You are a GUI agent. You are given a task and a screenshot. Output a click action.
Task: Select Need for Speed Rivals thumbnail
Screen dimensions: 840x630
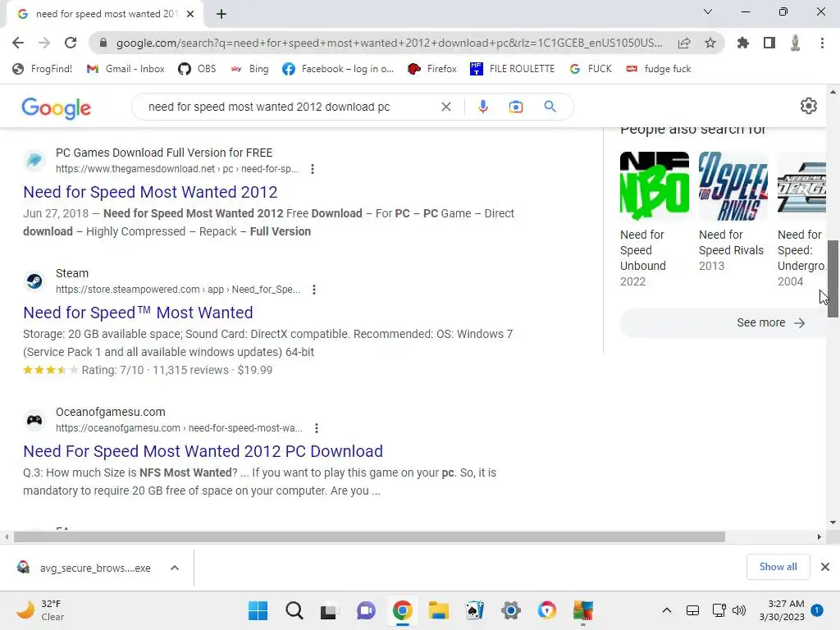tap(733, 186)
